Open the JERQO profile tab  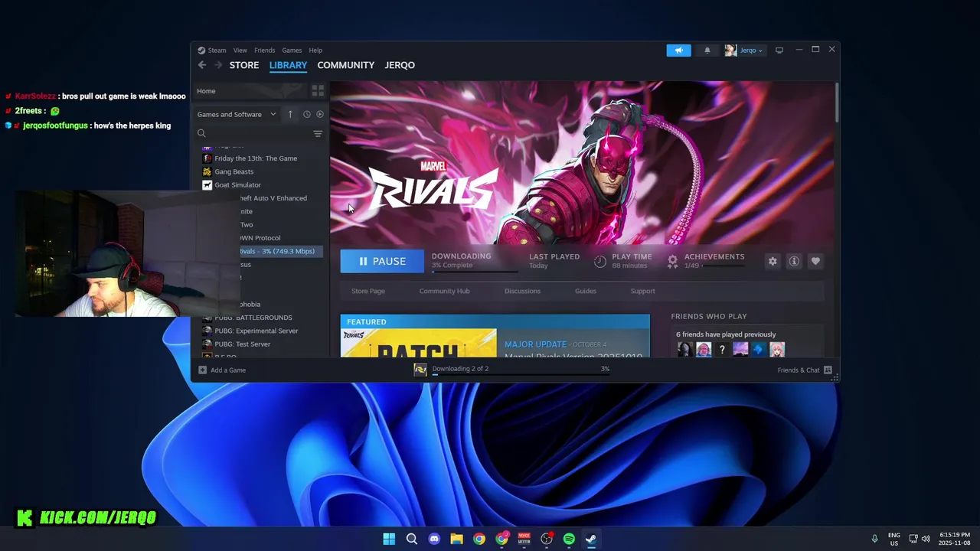coord(400,65)
